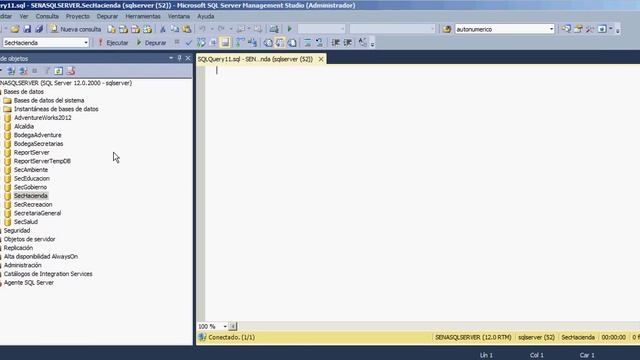Click results to text icon
This screenshot has height=360, width=640.
(x=268, y=42)
